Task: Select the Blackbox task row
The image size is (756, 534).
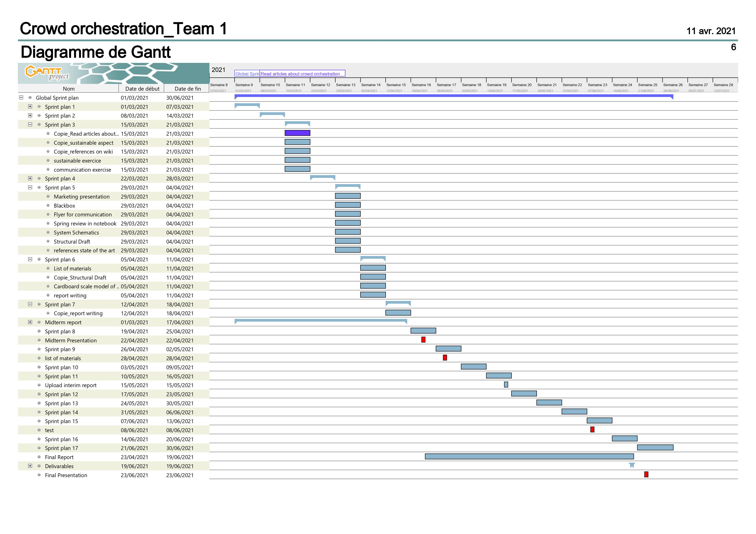Action: (x=65, y=206)
